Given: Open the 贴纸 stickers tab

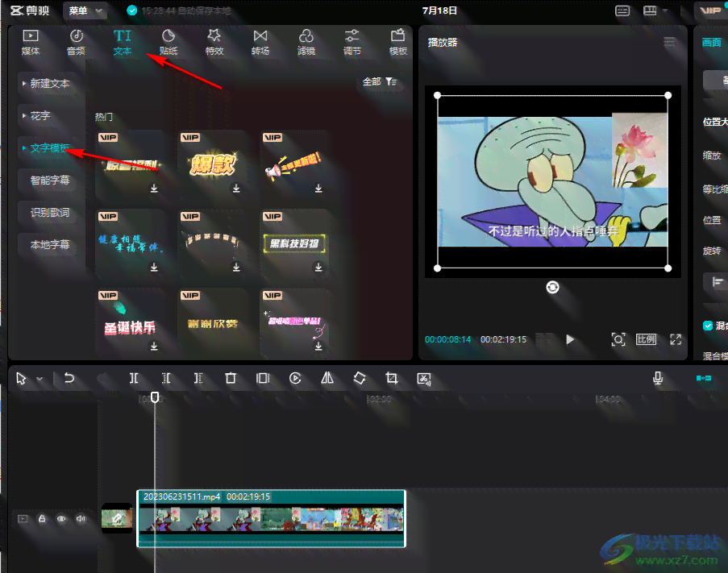Looking at the screenshot, I should point(168,42).
